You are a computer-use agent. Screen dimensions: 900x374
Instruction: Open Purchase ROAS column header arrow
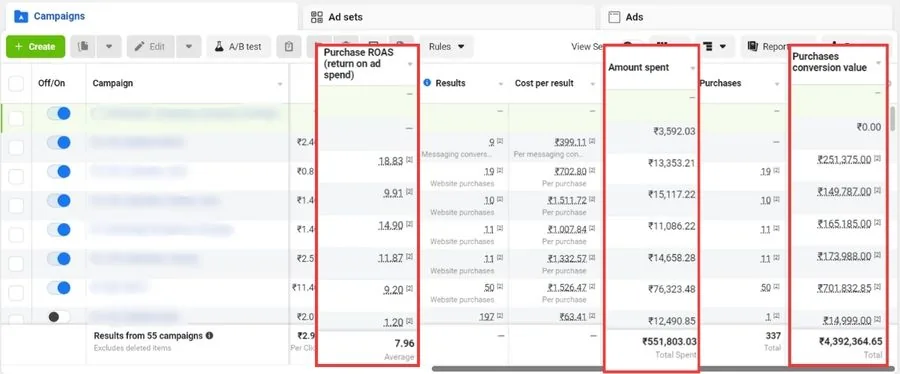(x=410, y=64)
